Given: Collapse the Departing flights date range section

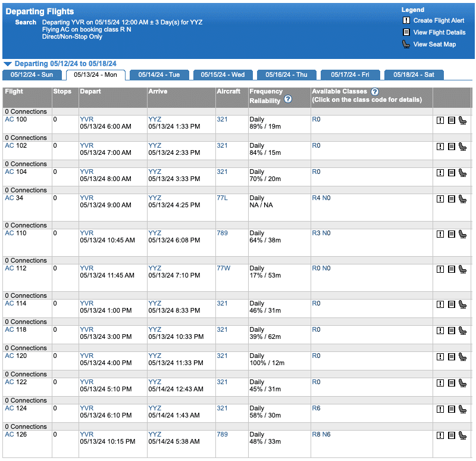Looking at the screenshot, I should [x=7, y=64].
